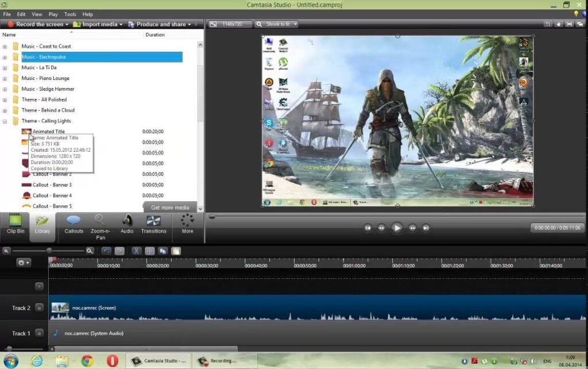Click the timeline zoom slider handle

49,251
